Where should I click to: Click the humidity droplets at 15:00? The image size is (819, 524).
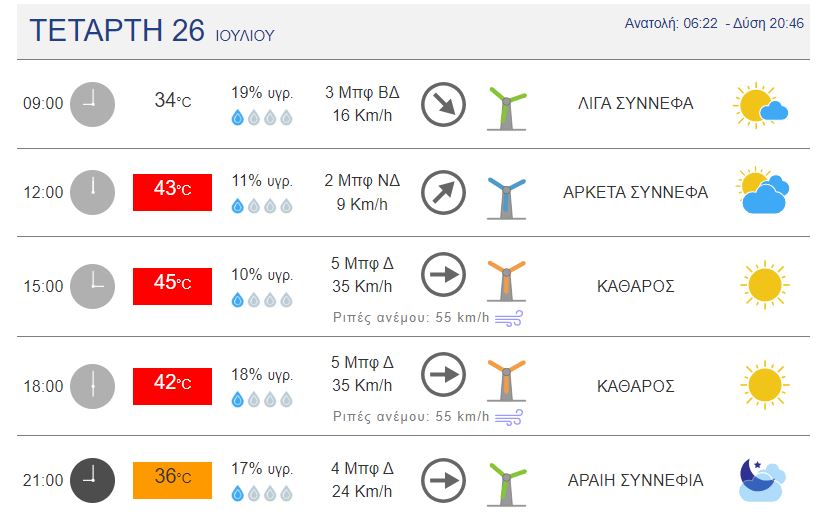pyautogui.click(x=262, y=298)
